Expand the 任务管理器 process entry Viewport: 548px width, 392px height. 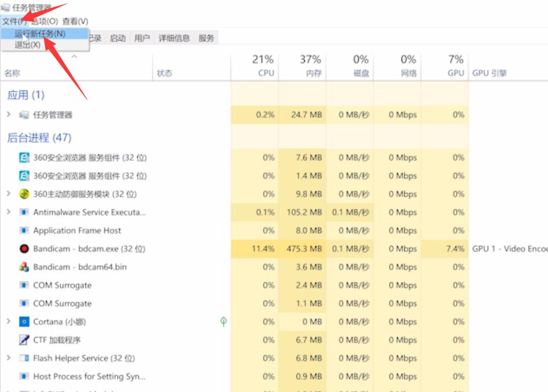(10, 115)
